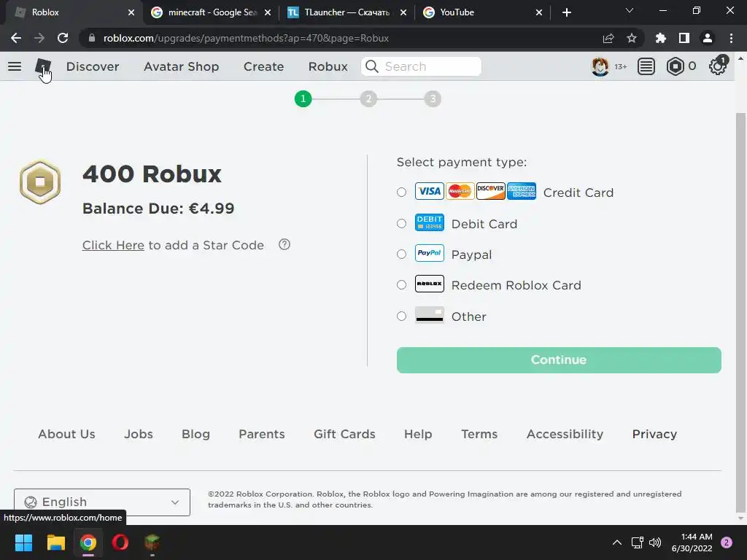Open the avatar profile picture

[600, 66]
